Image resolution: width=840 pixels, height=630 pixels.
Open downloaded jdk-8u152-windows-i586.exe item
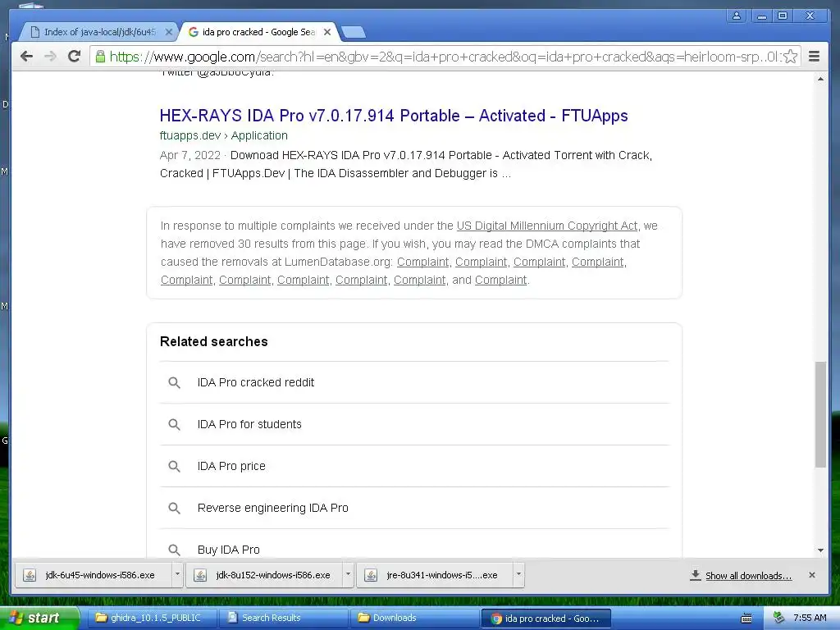coord(264,575)
